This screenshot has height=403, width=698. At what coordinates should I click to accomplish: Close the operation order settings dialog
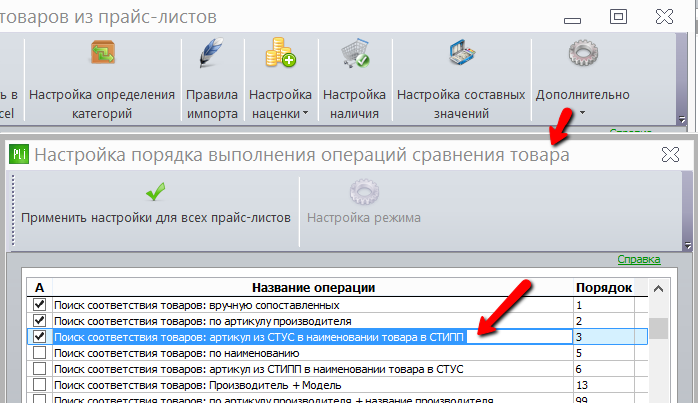click(670, 155)
